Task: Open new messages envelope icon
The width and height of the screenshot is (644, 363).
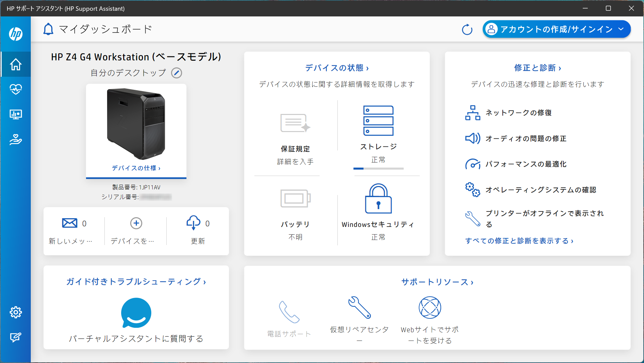Action: click(x=70, y=223)
